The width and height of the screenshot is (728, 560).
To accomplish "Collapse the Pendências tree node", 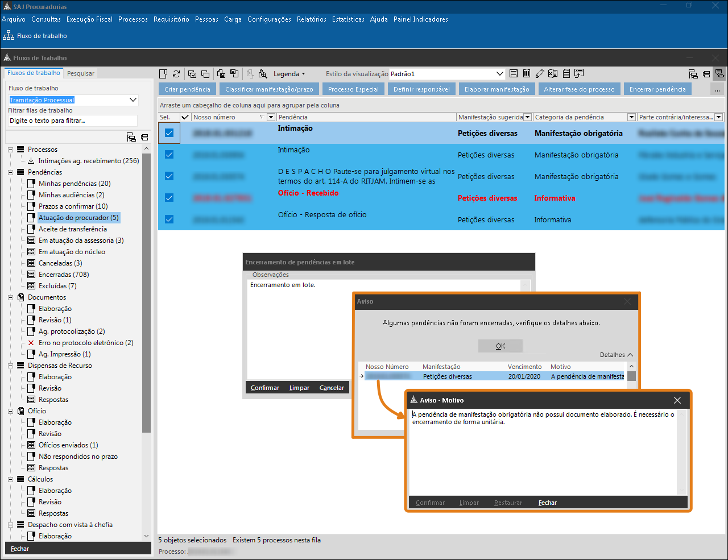I will [10, 172].
